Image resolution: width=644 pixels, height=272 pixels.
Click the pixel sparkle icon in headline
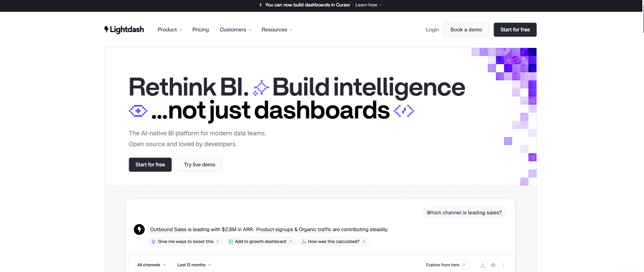coord(261,88)
